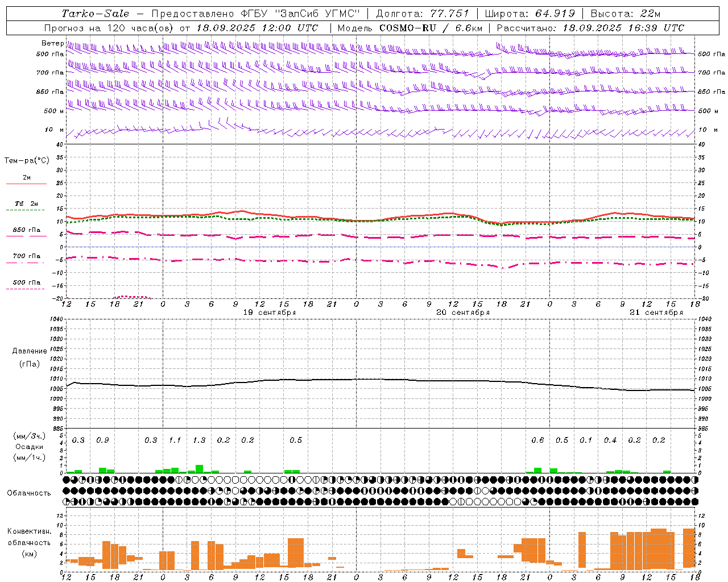Click the '19 сентября' date label
This screenshot has width=728, height=582.
tap(270, 313)
